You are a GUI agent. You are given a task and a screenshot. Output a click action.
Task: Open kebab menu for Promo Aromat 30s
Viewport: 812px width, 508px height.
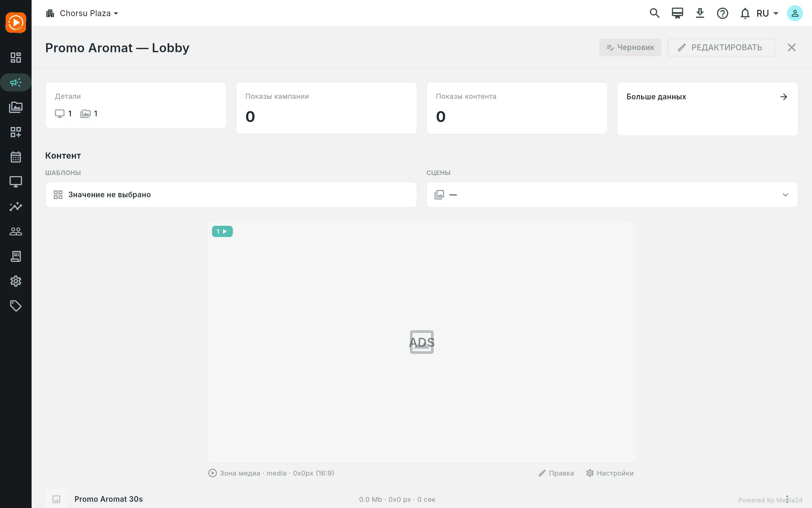coord(787,499)
